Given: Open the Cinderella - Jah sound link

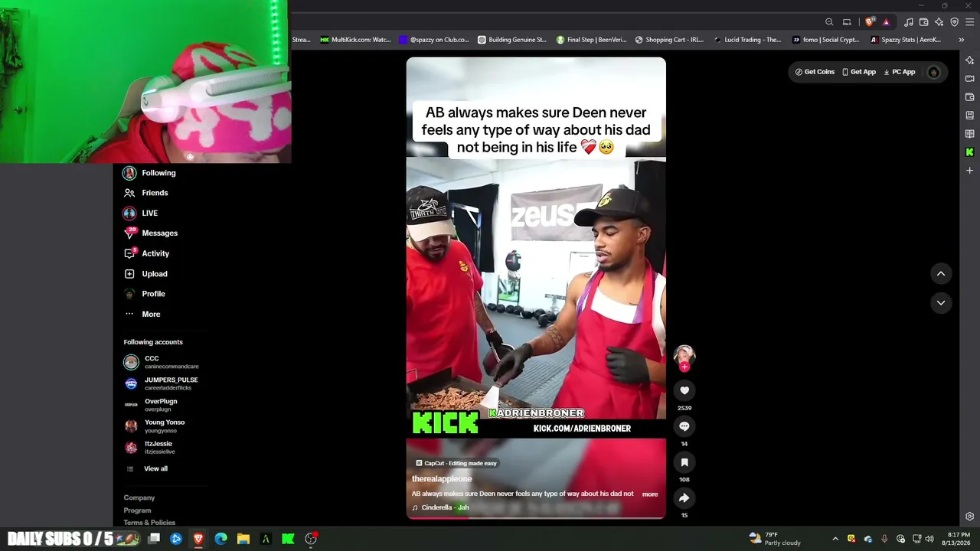Looking at the screenshot, I should pos(440,507).
